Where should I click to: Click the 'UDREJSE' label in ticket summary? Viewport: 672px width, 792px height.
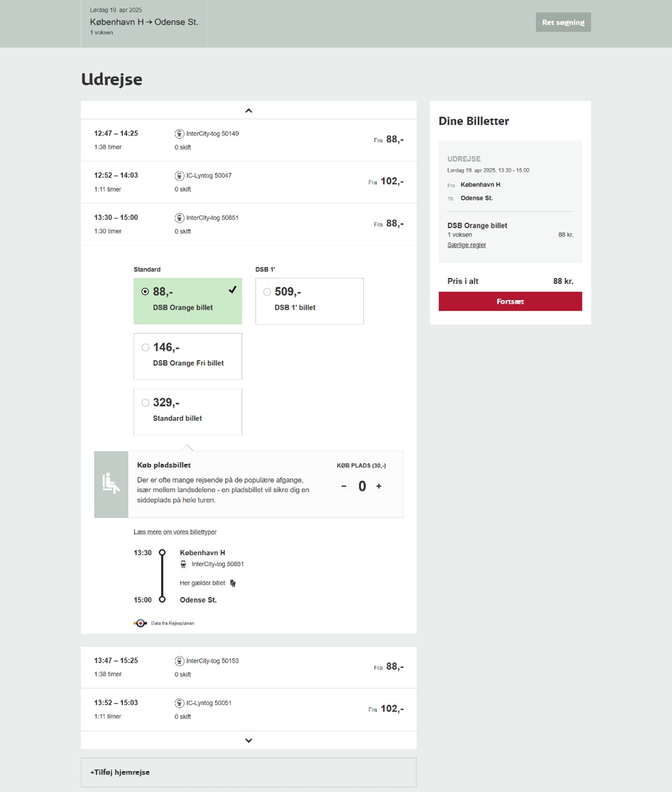click(x=464, y=159)
